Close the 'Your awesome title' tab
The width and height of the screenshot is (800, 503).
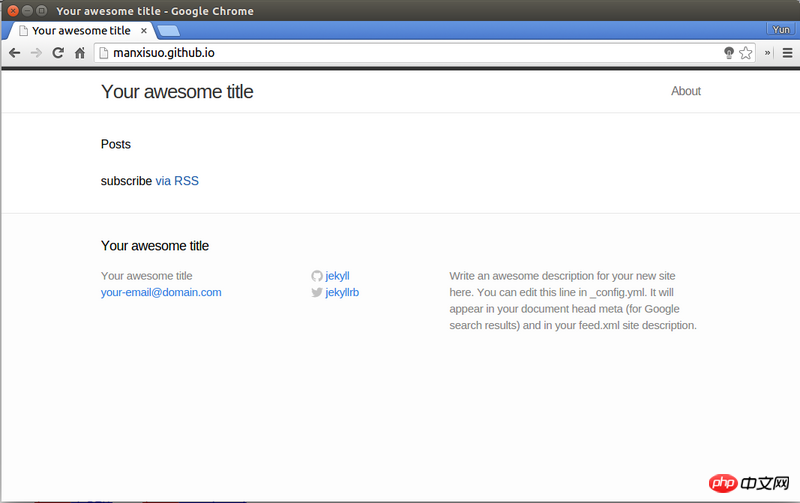point(144,31)
